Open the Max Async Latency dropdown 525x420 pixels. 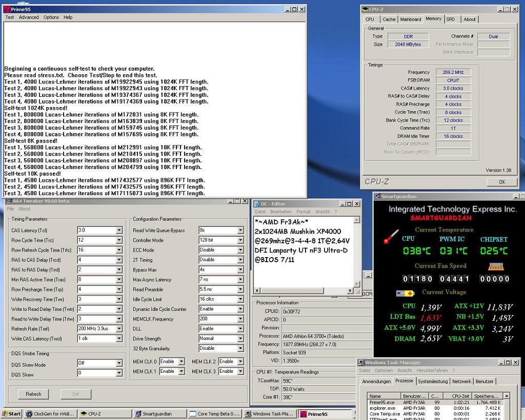pyautogui.click(x=240, y=280)
